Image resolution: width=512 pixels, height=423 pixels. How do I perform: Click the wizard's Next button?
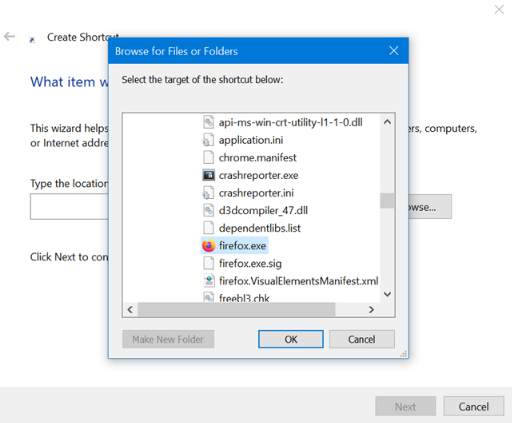(405, 406)
